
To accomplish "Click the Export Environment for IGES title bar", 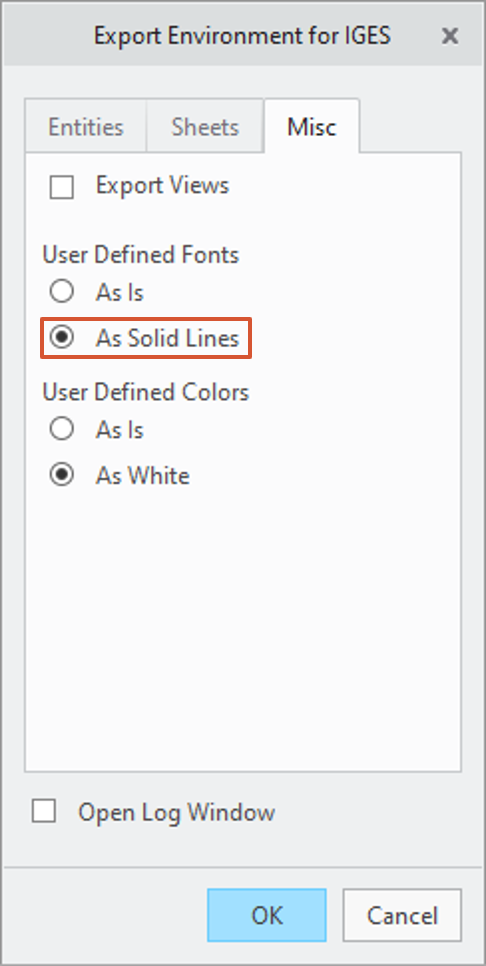I will [x=242, y=36].
